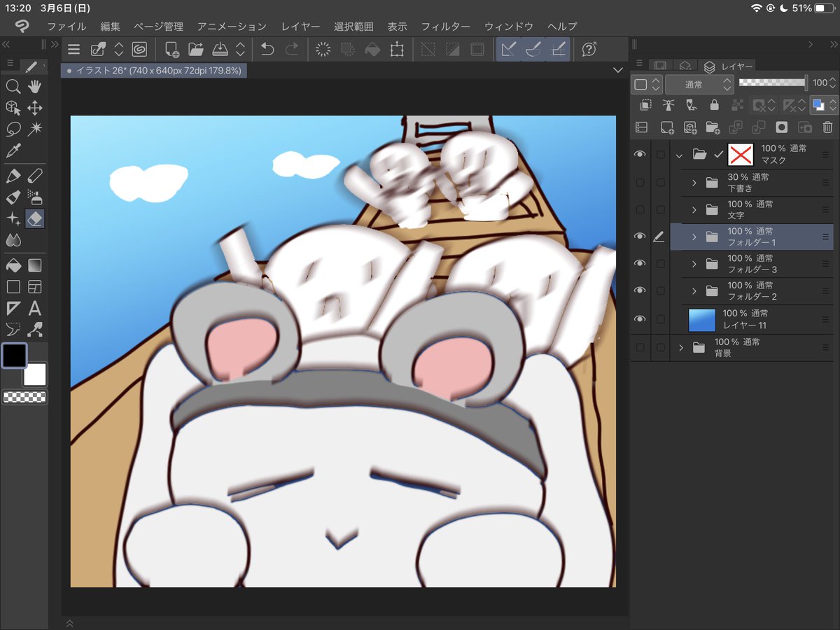Click the lock layer padlock icon
Viewport: 840px width, 630px height.
[714, 105]
